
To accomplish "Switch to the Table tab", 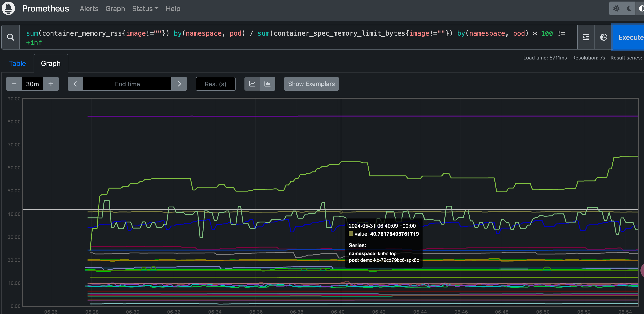I will coord(17,63).
